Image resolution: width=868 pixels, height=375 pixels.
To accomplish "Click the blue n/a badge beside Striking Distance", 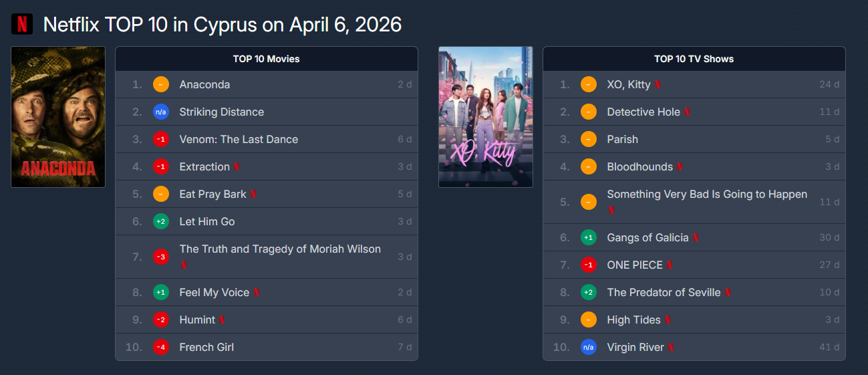I will (160, 112).
